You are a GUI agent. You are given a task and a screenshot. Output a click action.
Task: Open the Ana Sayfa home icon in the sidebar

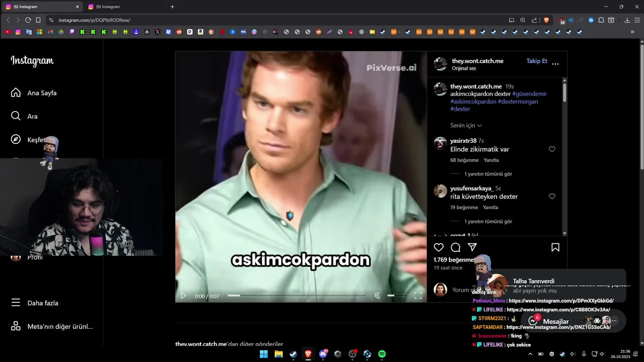[16, 93]
